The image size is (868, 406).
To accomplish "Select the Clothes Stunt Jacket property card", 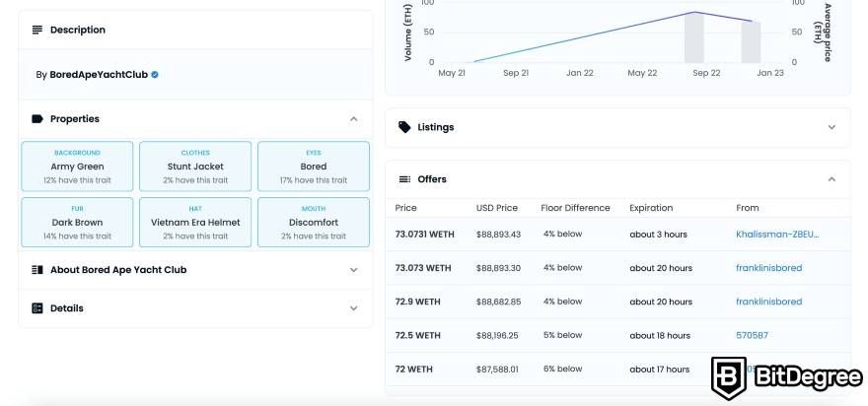I will pos(195,167).
